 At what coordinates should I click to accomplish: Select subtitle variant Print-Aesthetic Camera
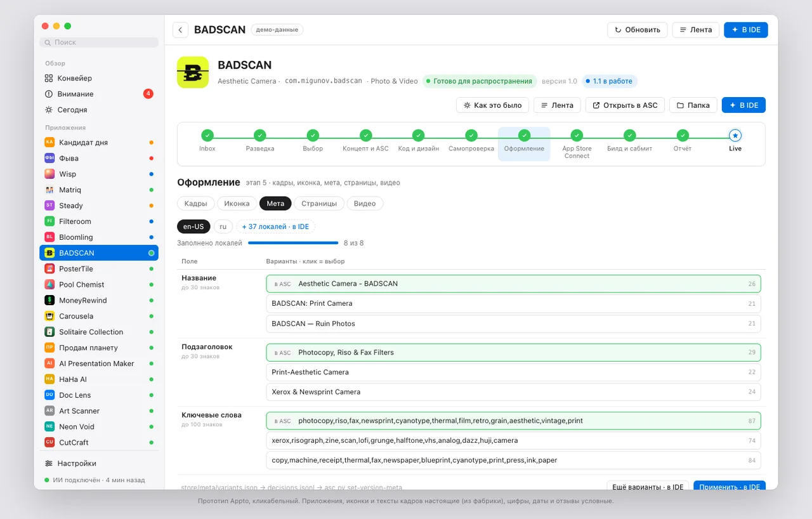coord(513,372)
